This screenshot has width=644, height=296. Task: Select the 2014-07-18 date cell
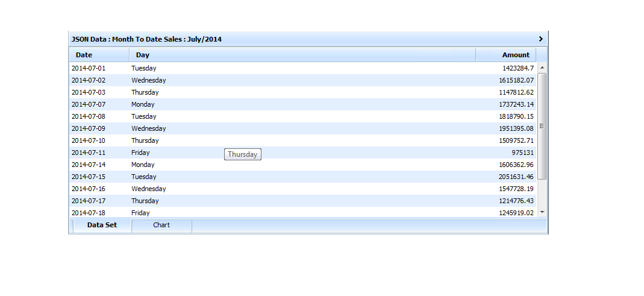[89, 213]
